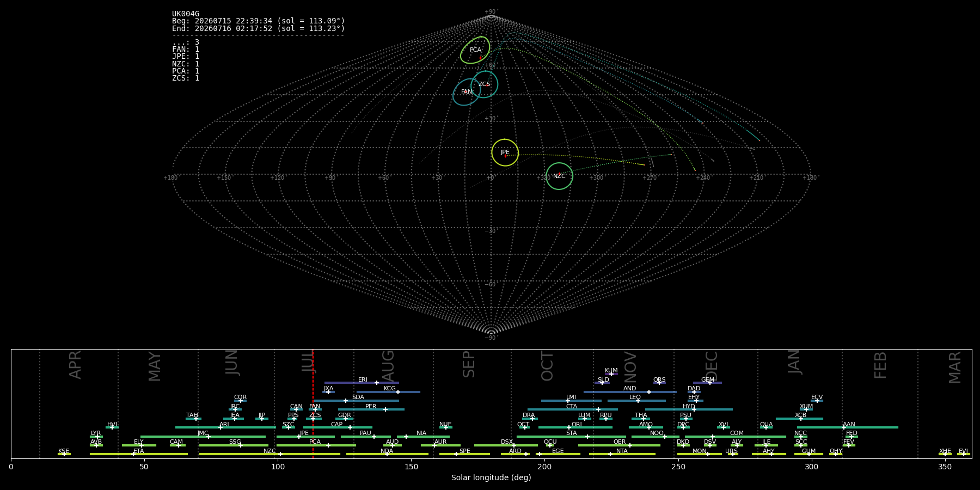Image resolution: width=980 pixels, height=490 pixels.
Task: Click the SSG shower bar label
Action: [235, 442]
